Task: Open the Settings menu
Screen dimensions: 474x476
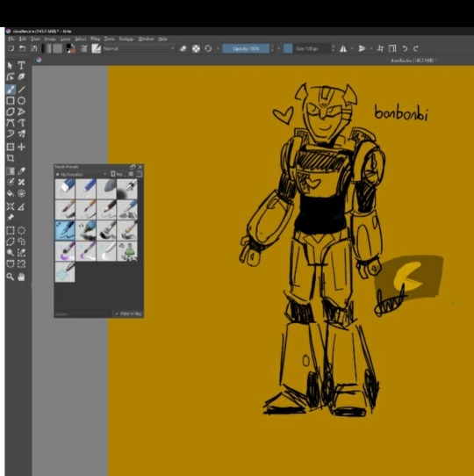Action: [x=126, y=39]
